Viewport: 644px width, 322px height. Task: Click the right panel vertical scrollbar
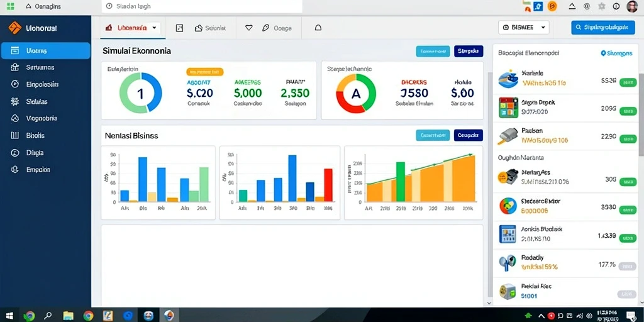pos(641,115)
